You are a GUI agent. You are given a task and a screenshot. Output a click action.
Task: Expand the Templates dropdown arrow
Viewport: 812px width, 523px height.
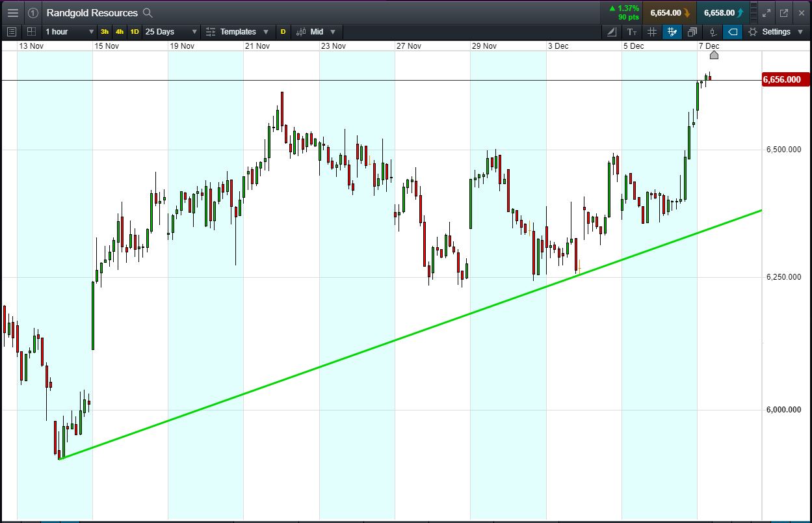click(x=266, y=32)
